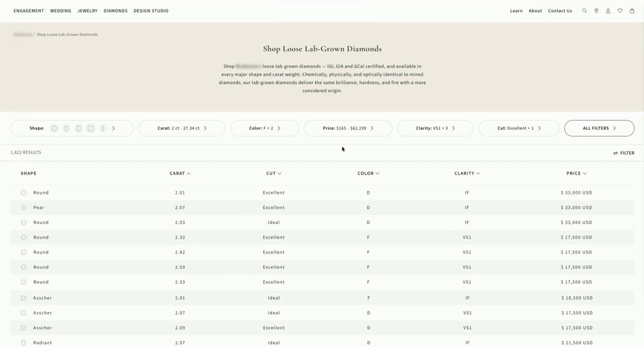Sort the table by the Clarity column
644x347 pixels.
click(x=467, y=173)
